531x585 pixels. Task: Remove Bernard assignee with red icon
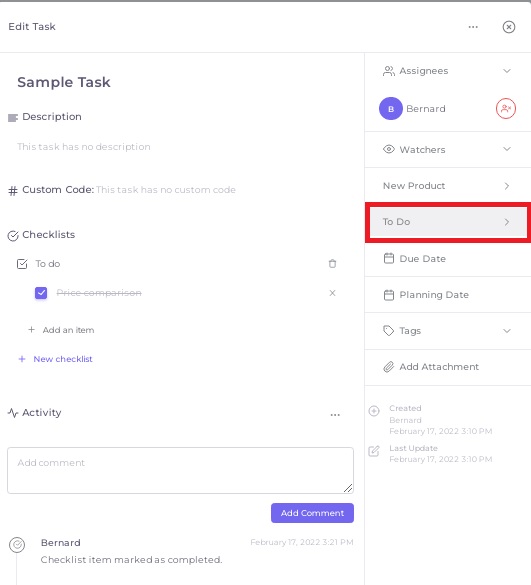(x=506, y=109)
